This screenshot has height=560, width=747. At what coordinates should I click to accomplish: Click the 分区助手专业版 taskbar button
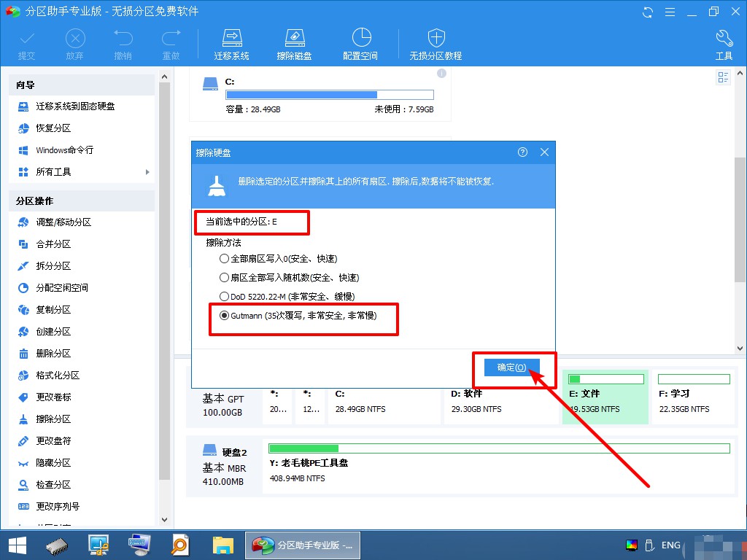click(303, 545)
